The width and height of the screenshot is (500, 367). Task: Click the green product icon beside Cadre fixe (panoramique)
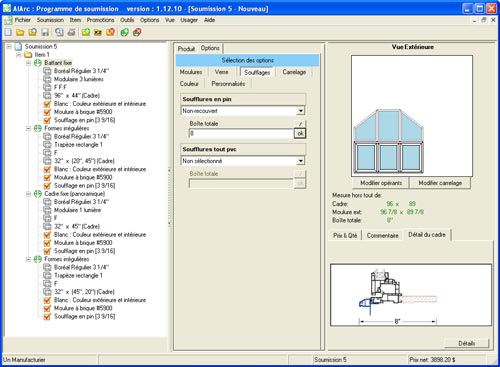(x=38, y=194)
